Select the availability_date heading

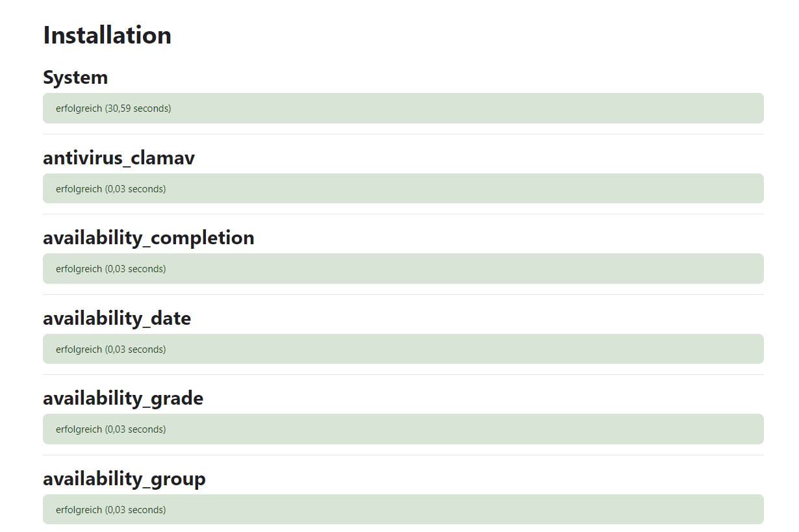pyautogui.click(x=117, y=318)
